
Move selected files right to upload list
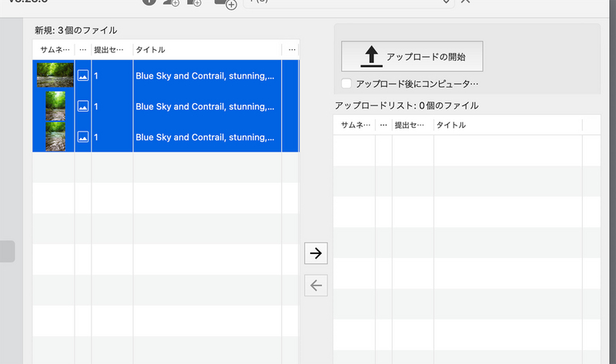316,253
